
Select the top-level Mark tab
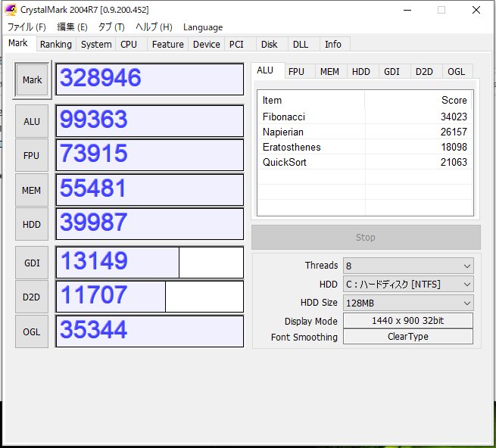[x=18, y=43]
